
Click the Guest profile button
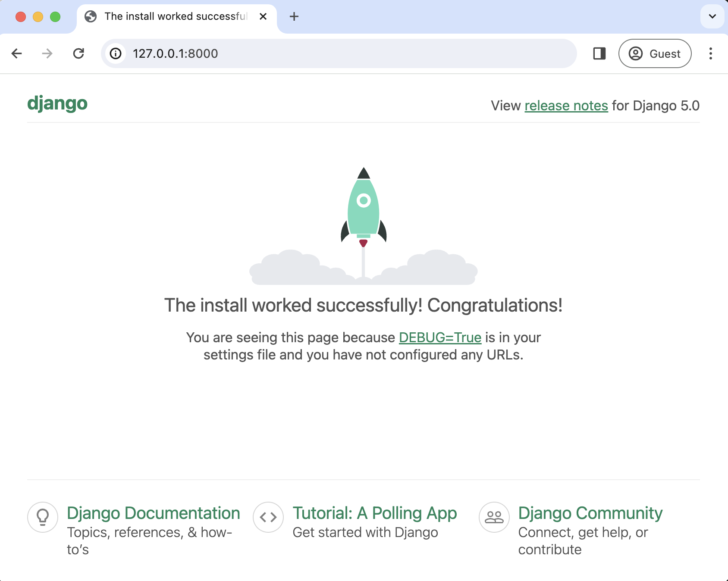(x=655, y=53)
